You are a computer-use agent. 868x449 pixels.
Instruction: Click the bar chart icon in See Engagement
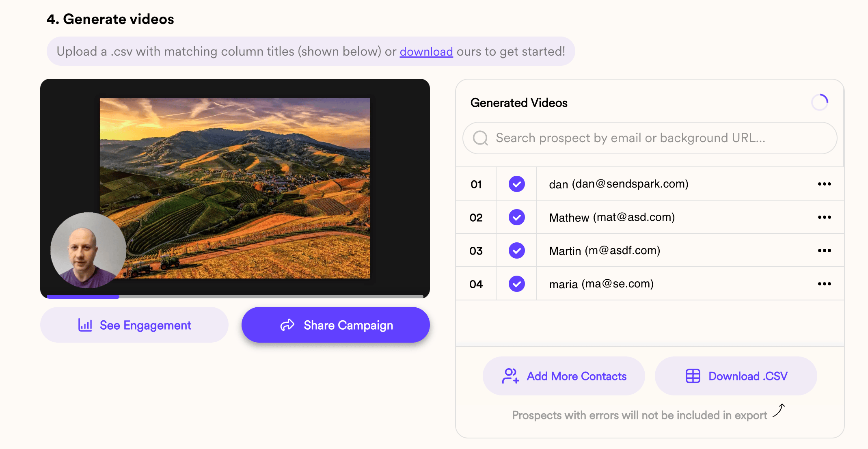coord(85,325)
